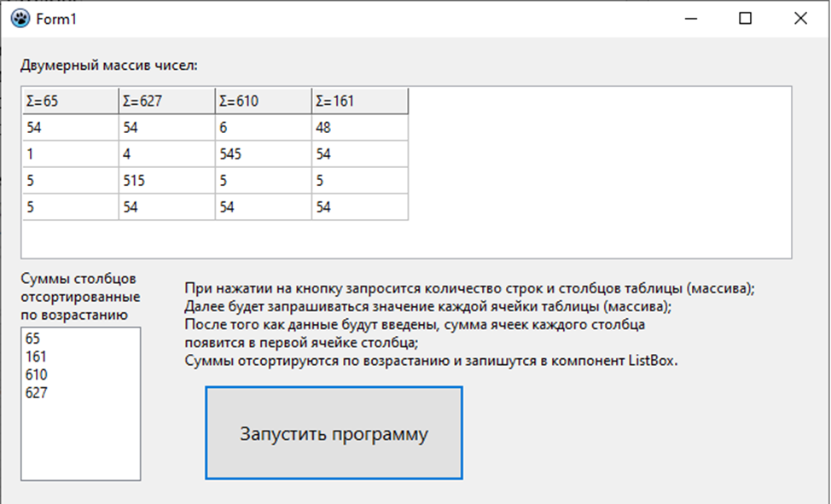This screenshot has height=504, width=831.
Task: Select the cell containing 48
Action: (x=360, y=127)
